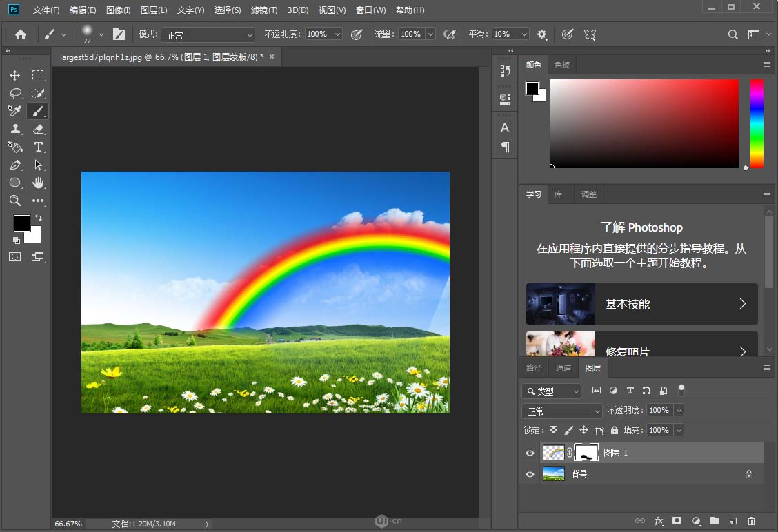Screen dimensions: 778x532
Task: Hide layer 图层 1 visibility eye
Action: point(530,453)
